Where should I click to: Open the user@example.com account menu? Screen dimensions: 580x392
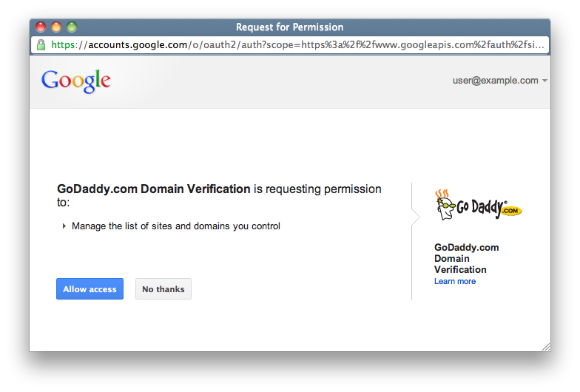point(495,81)
